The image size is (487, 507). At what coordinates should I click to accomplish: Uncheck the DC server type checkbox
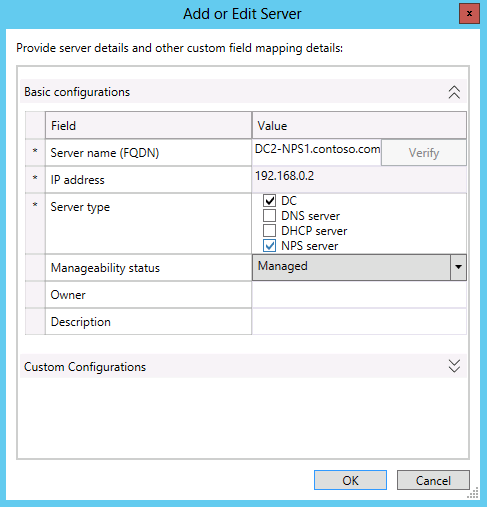click(269, 201)
